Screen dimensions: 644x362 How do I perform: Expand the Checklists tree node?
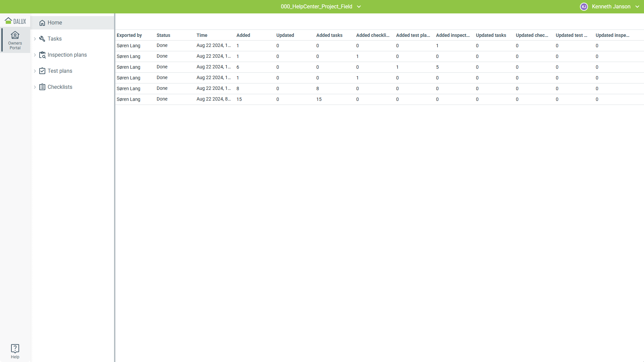click(x=35, y=87)
